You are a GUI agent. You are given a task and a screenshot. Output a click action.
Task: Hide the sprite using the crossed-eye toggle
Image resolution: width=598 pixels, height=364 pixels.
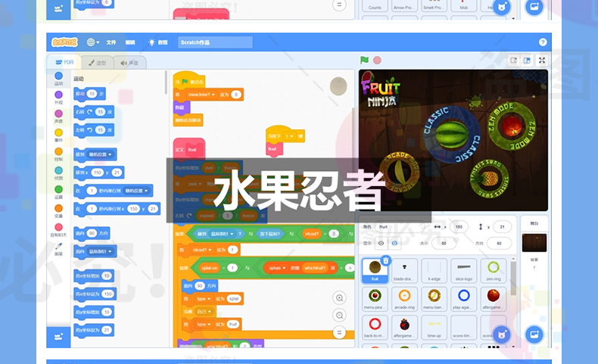[393, 243]
